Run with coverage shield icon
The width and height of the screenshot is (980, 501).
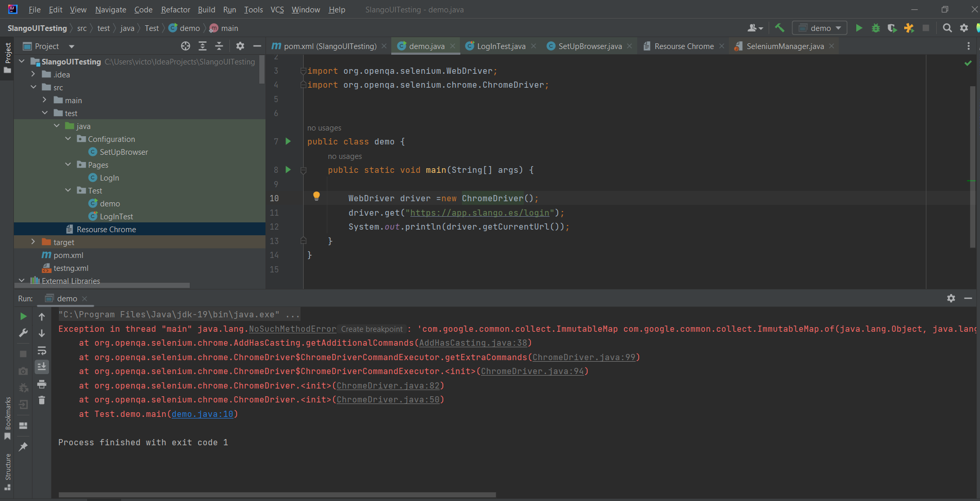892,28
